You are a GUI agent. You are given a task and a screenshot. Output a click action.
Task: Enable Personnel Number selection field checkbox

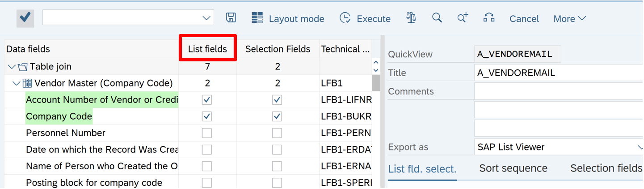coord(277,133)
